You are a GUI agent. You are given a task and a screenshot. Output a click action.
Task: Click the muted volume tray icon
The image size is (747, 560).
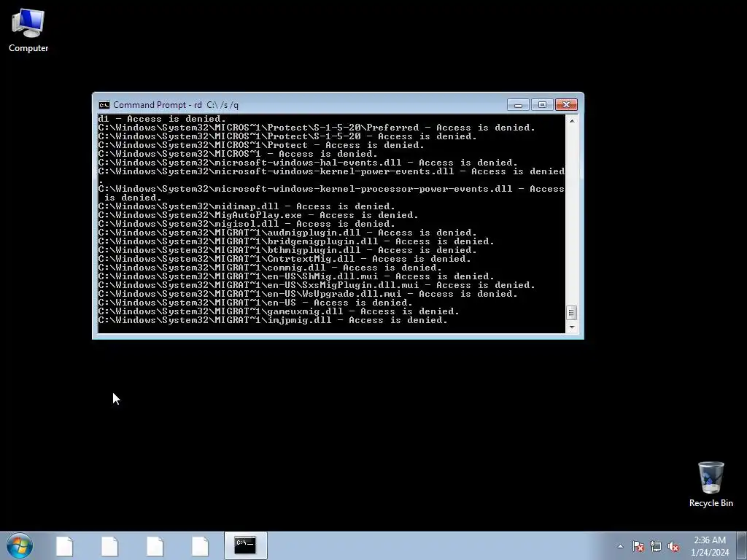click(x=673, y=547)
